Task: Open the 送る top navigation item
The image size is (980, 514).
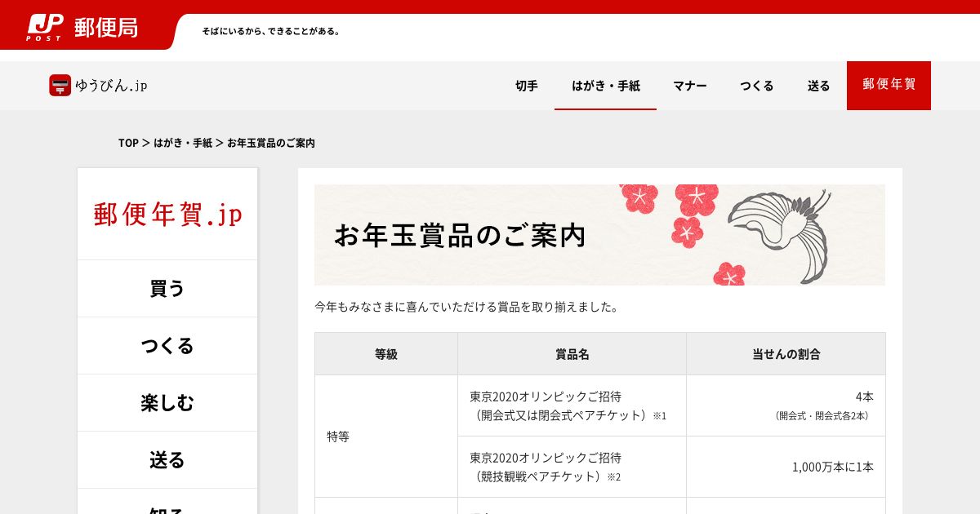Action: (819, 86)
